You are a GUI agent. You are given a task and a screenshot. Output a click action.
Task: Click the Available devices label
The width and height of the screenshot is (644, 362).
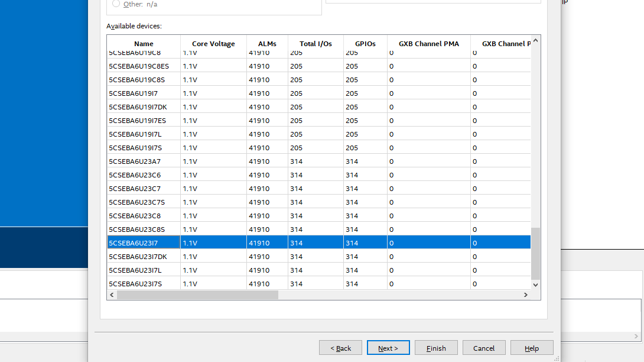[x=134, y=26]
